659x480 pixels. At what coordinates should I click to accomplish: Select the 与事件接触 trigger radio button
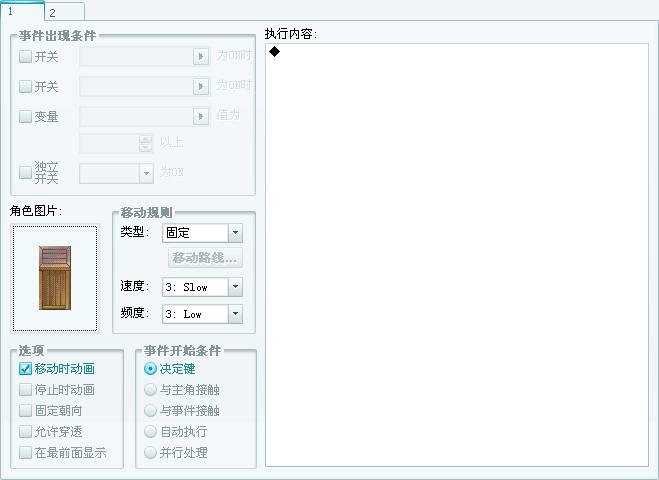point(150,411)
